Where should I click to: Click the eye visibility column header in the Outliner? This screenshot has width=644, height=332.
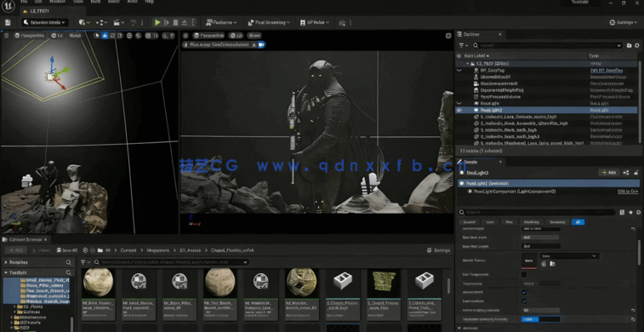coord(459,55)
